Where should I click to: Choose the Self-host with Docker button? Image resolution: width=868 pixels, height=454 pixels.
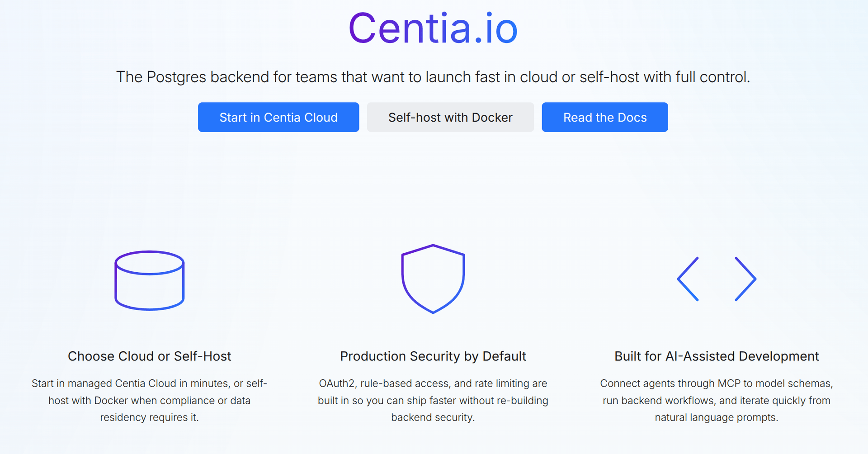tap(450, 118)
